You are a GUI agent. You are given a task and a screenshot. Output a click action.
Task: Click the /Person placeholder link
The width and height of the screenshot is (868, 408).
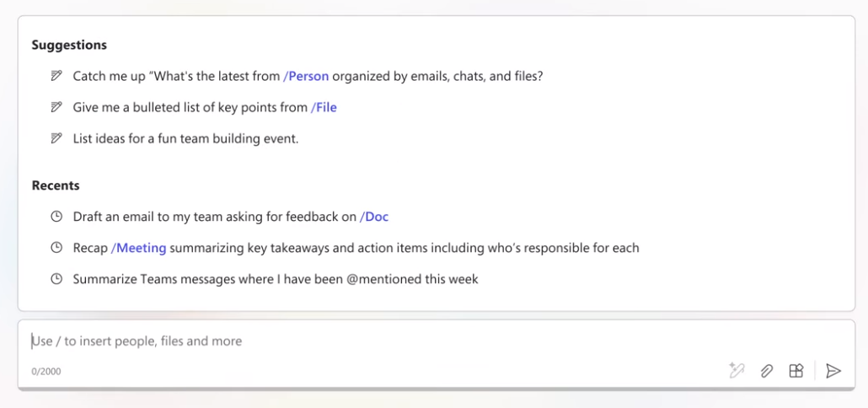coord(306,76)
